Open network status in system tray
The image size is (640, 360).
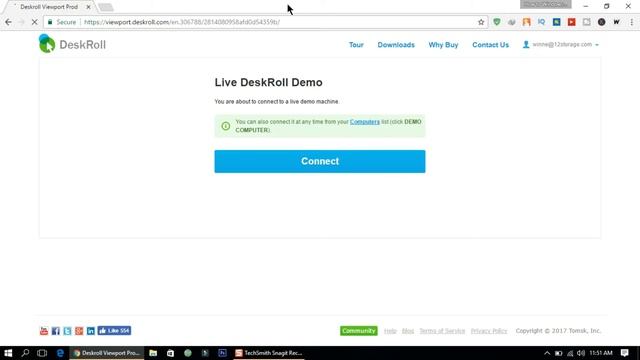click(x=570, y=353)
